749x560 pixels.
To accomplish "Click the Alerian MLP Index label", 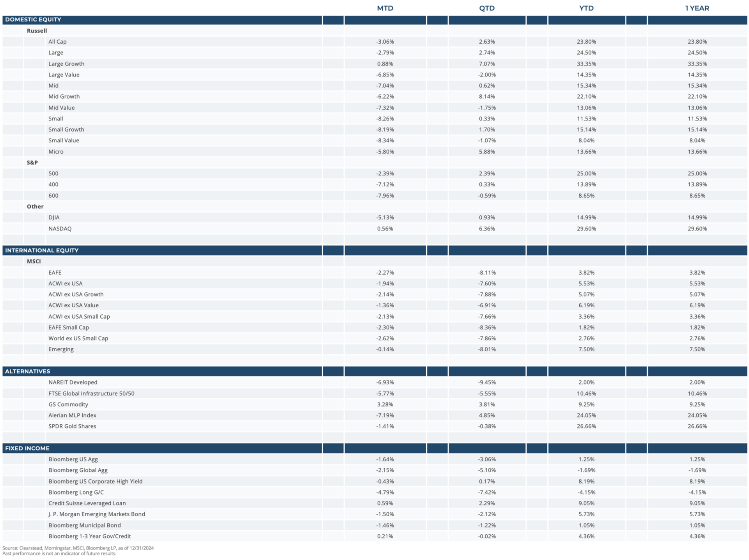I will pos(72,415).
